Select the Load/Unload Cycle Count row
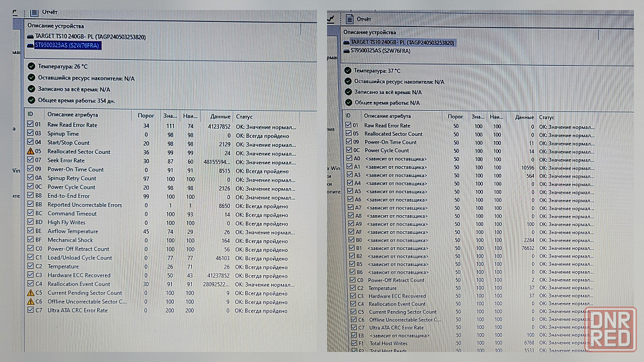 79,258
